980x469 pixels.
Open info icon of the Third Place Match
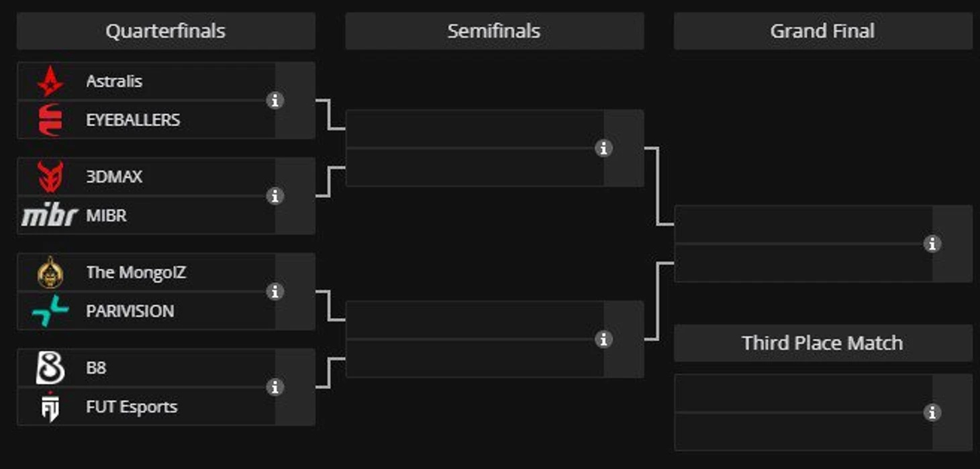(x=932, y=412)
